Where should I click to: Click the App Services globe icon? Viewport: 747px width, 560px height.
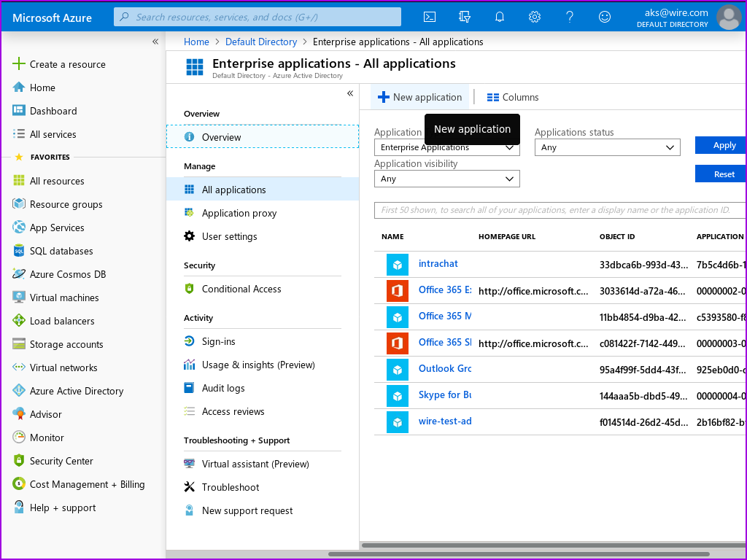[18, 227]
